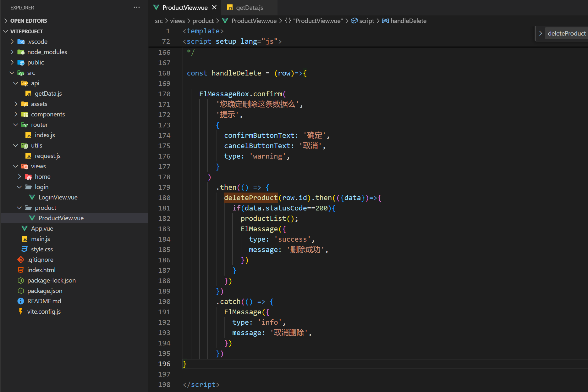Click the EXPLORER panel title

(22, 8)
